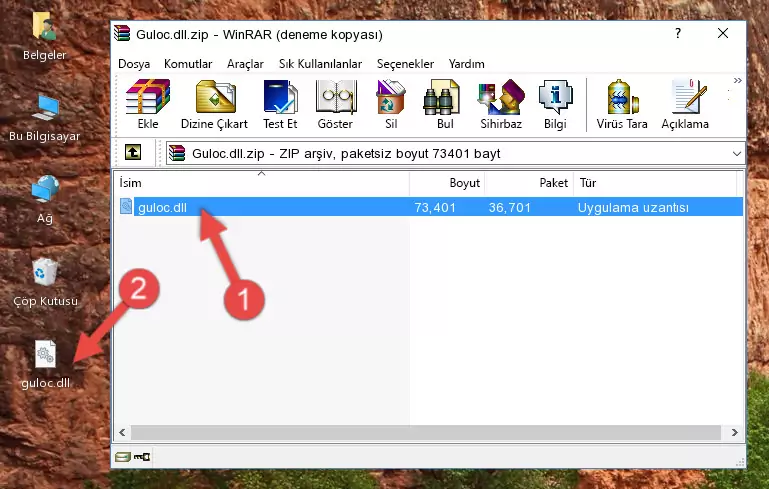Select the Bu Bilgisayar desktop icon

coord(45,118)
